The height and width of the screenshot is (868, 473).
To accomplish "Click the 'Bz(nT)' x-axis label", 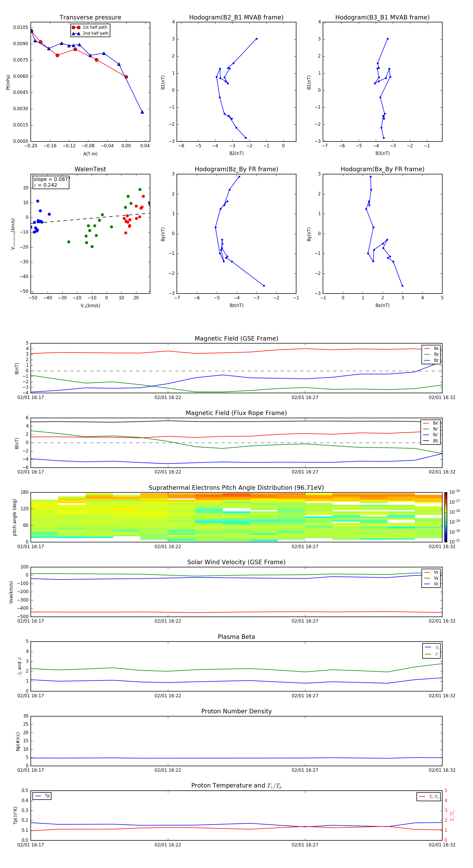I will tap(236, 305).
